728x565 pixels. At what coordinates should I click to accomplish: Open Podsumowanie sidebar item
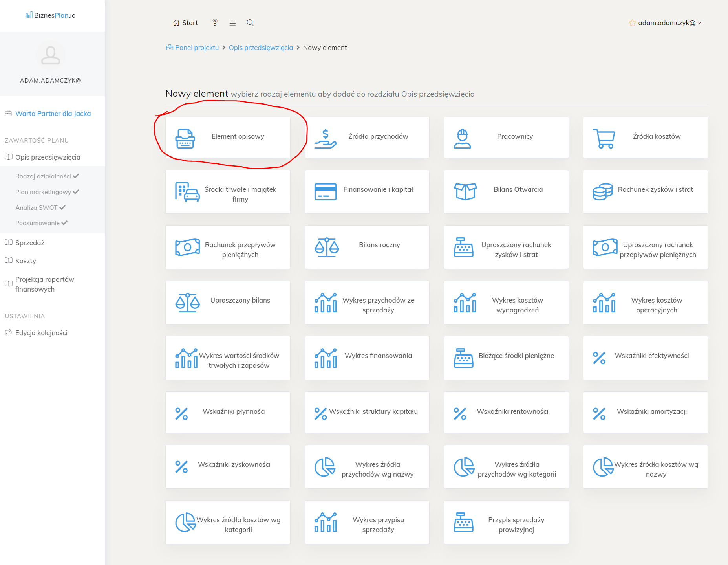(41, 223)
